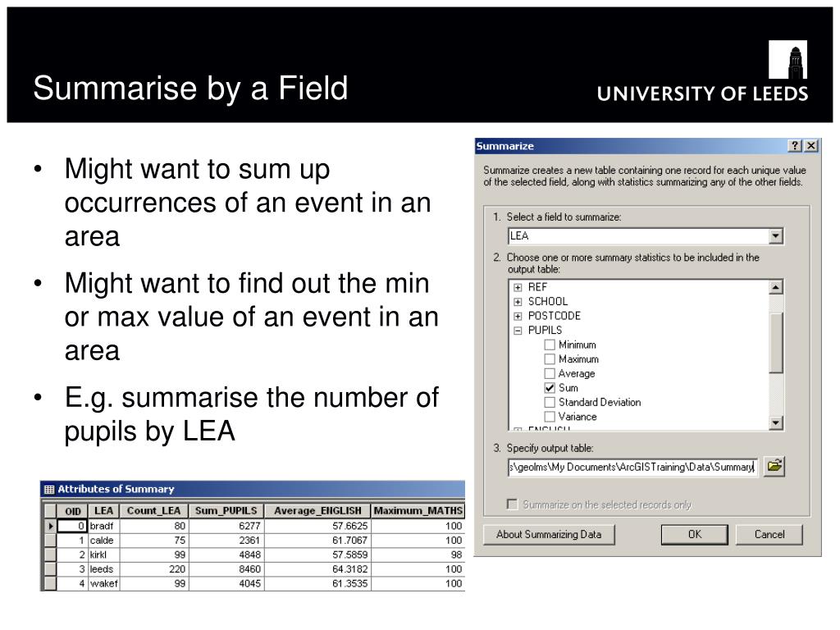Check the Variance statistic under PUPILS
The height and width of the screenshot is (630, 840).
point(550,416)
